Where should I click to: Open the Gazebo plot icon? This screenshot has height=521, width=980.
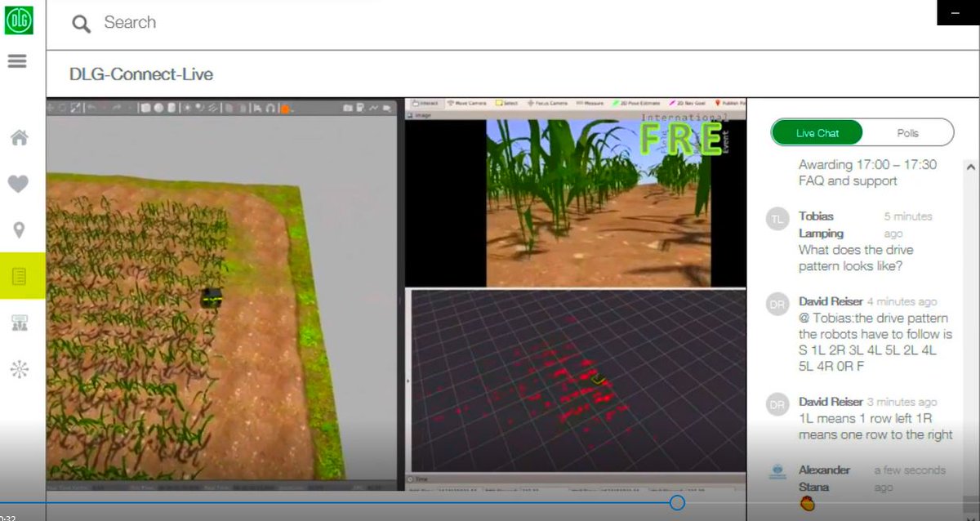coord(374,108)
